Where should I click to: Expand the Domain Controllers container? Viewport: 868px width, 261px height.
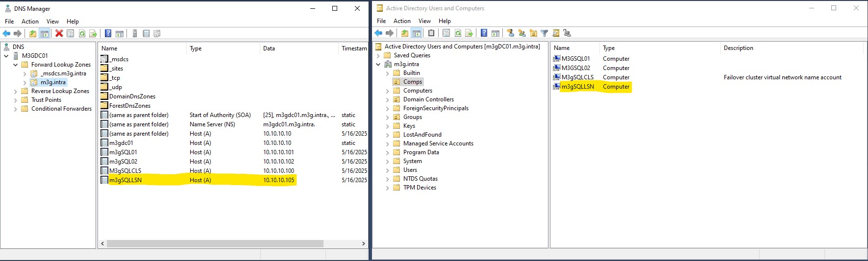[387, 99]
